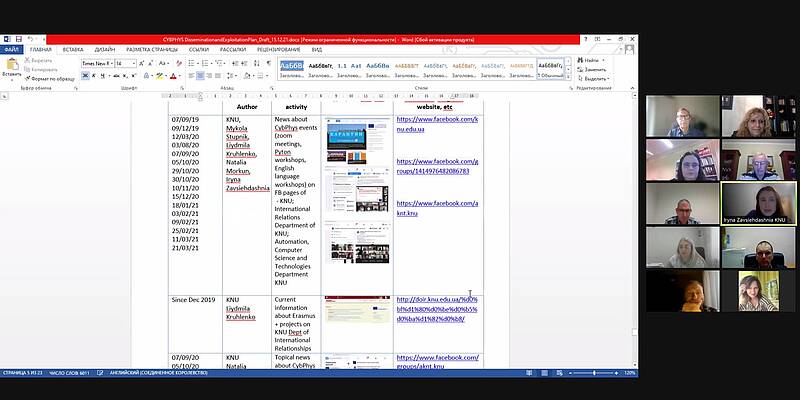800x400 pixels.
Task: Click the increase indent icon
Action: (x=244, y=63)
